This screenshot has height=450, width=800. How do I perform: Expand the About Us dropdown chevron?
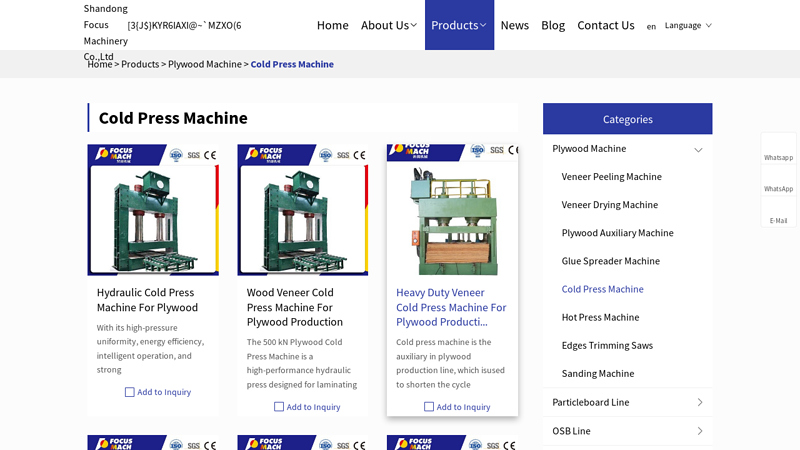point(414,25)
